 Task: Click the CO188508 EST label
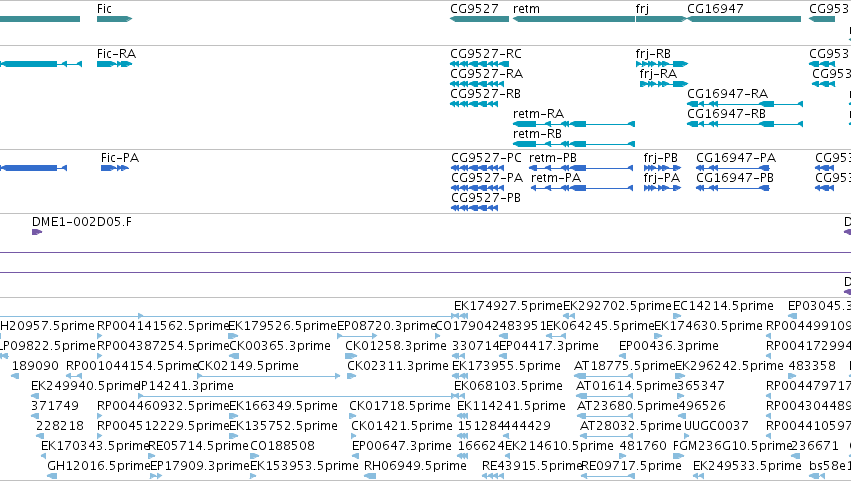[283, 447]
